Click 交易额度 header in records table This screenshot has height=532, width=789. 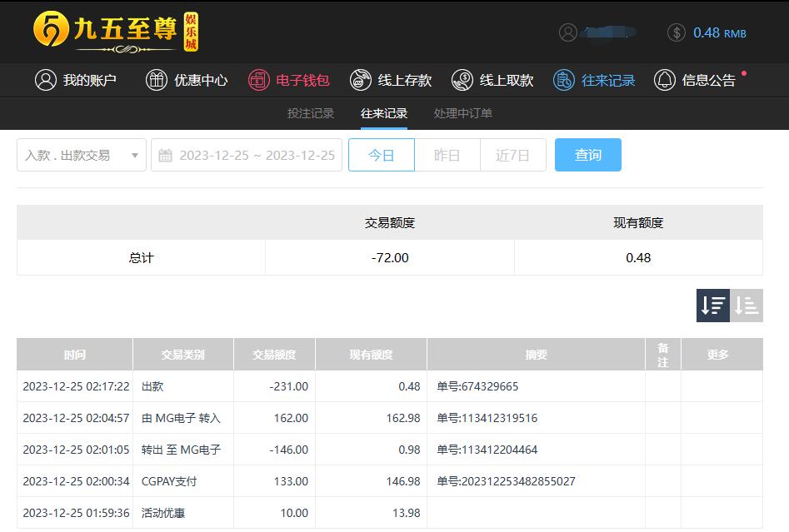(275, 355)
